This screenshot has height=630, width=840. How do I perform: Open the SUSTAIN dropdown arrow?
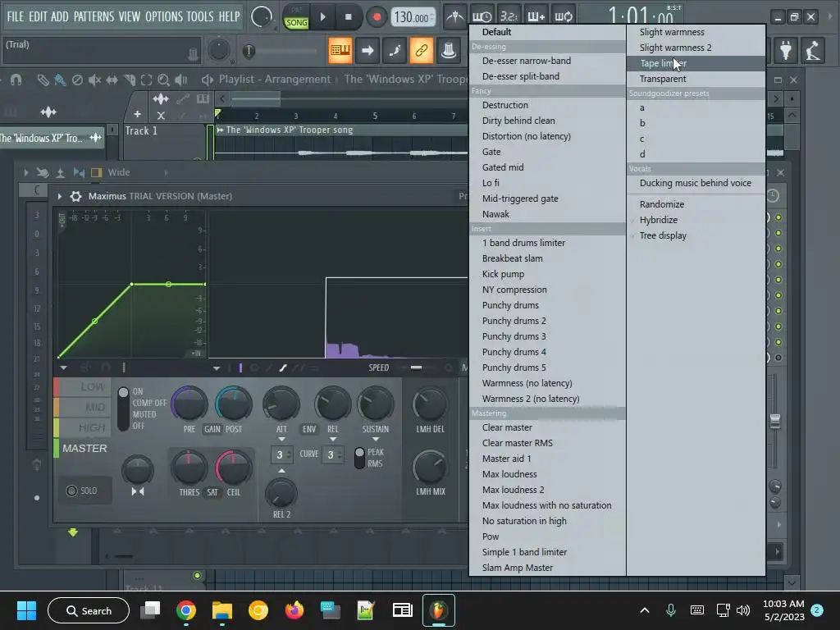[x=376, y=440]
